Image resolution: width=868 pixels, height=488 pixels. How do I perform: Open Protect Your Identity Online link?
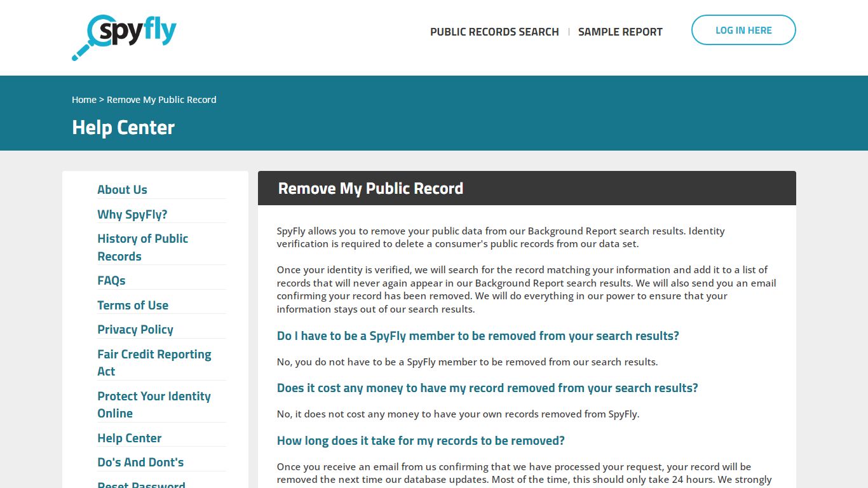154,404
